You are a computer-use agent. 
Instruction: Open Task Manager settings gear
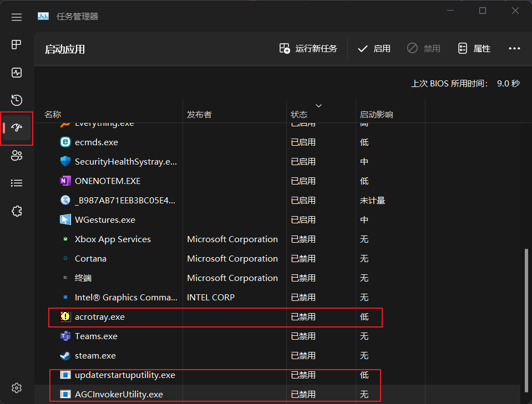(16, 388)
